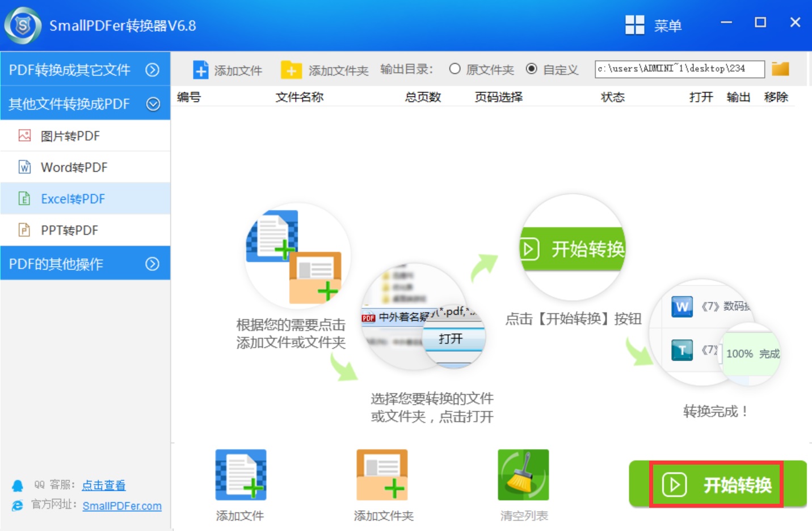Click the QQ penguin icon
Image resolution: width=812 pixels, height=531 pixels.
click(18, 486)
